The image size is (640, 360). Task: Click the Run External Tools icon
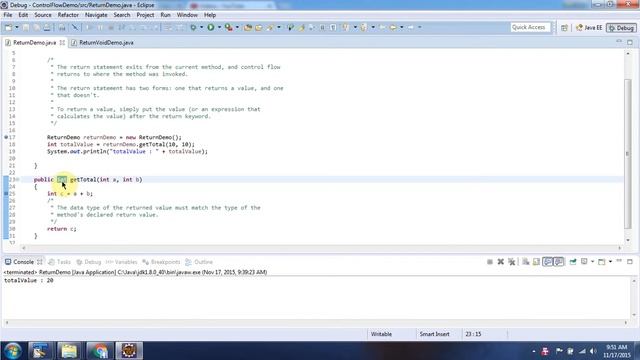click(229, 28)
